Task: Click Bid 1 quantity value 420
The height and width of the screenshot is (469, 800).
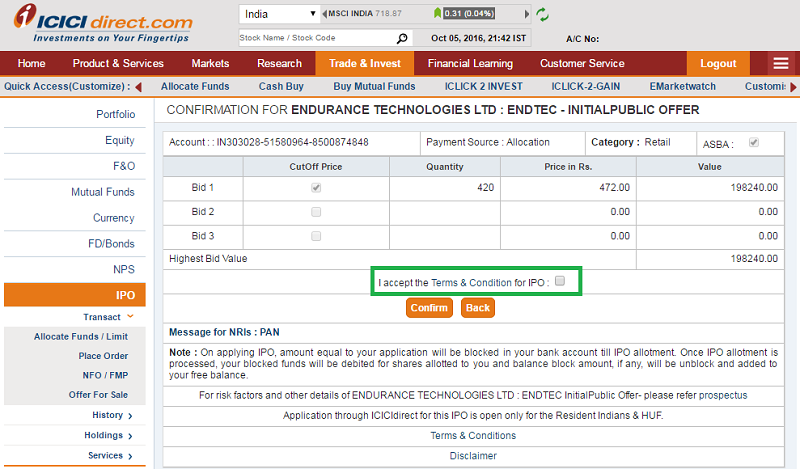Action: [486, 188]
